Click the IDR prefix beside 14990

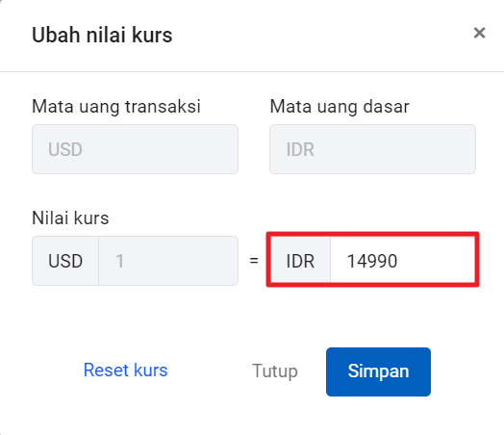click(x=300, y=261)
